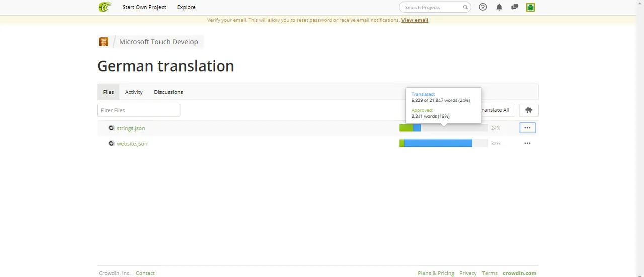Click the strings.json progress bar
The width and height of the screenshot is (644, 277).
point(443,128)
